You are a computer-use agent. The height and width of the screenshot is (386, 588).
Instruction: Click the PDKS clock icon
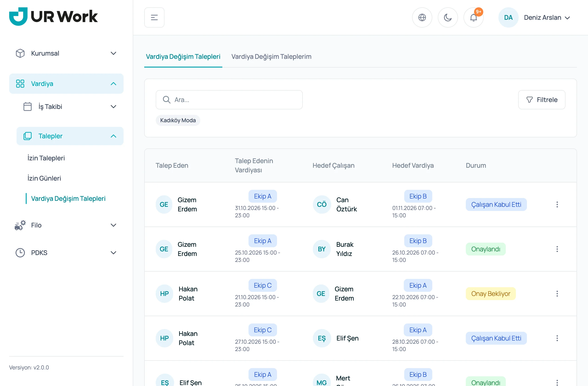tap(20, 253)
